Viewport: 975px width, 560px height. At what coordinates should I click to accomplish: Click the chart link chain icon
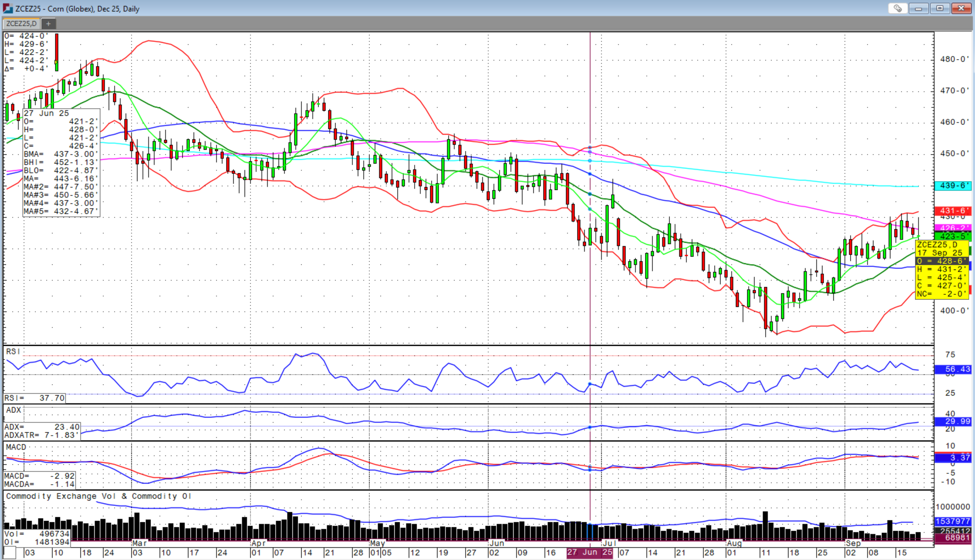[x=897, y=8]
